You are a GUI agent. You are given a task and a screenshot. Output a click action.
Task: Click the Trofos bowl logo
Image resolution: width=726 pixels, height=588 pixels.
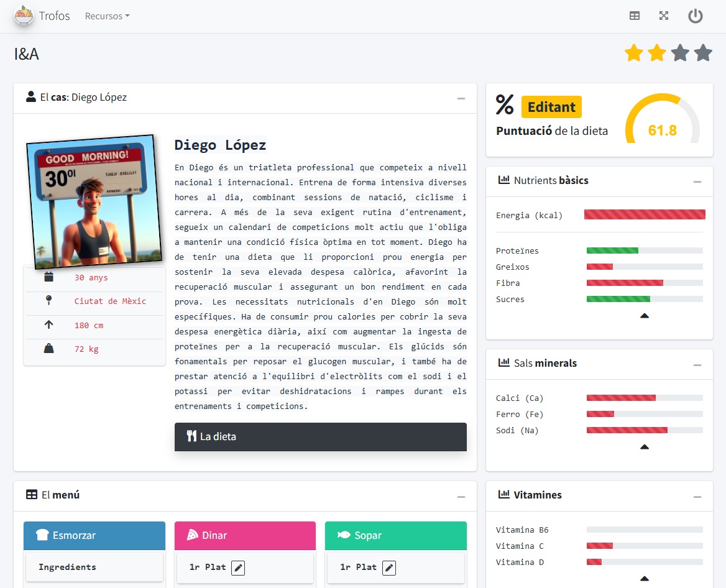coord(24,16)
